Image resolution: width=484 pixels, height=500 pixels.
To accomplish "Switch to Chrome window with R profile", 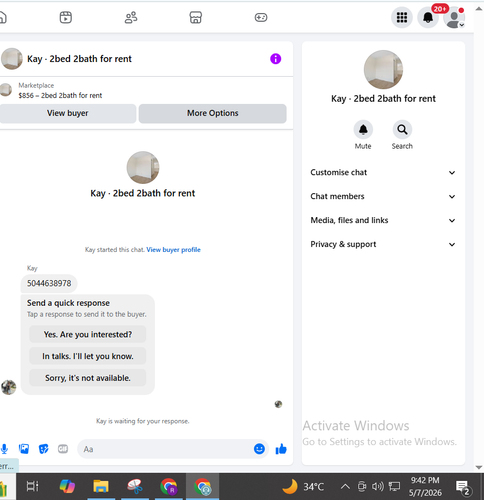I will (x=169, y=486).
